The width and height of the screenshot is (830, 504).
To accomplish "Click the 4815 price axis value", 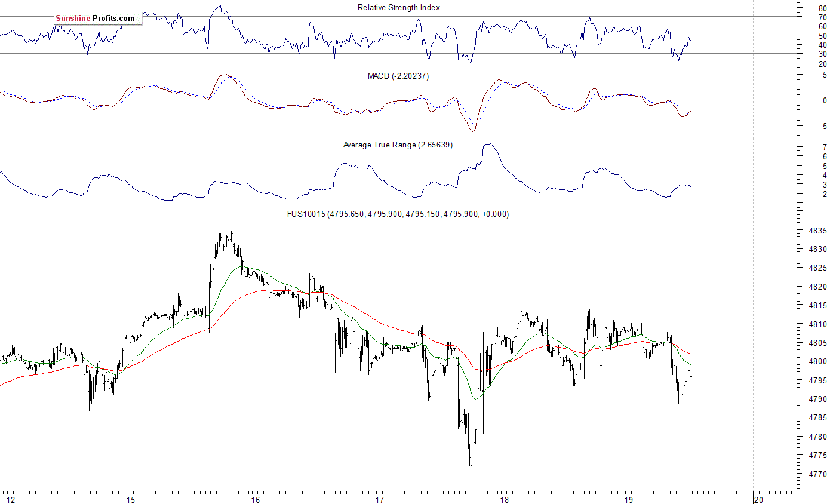I will 817,305.
